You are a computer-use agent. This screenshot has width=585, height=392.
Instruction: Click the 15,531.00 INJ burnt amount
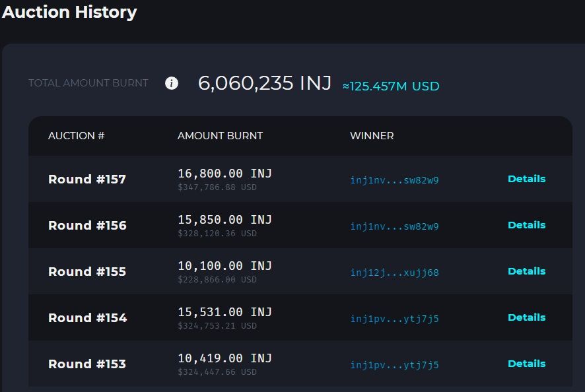[x=224, y=312]
